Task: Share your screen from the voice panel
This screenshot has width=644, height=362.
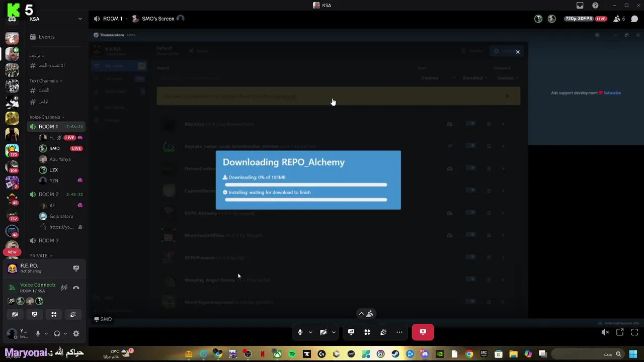Action: (x=34, y=315)
